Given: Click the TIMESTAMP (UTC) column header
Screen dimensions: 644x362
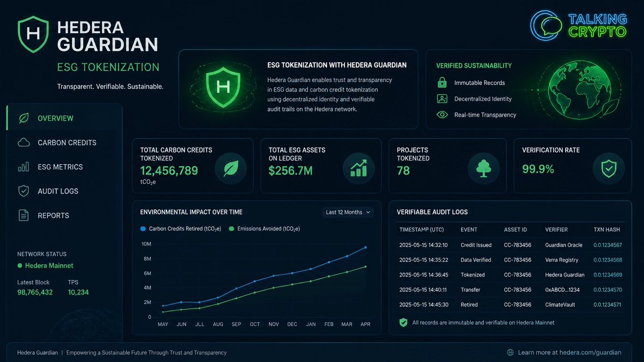Looking at the screenshot, I should pyautogui.click(x=422, y=230).
